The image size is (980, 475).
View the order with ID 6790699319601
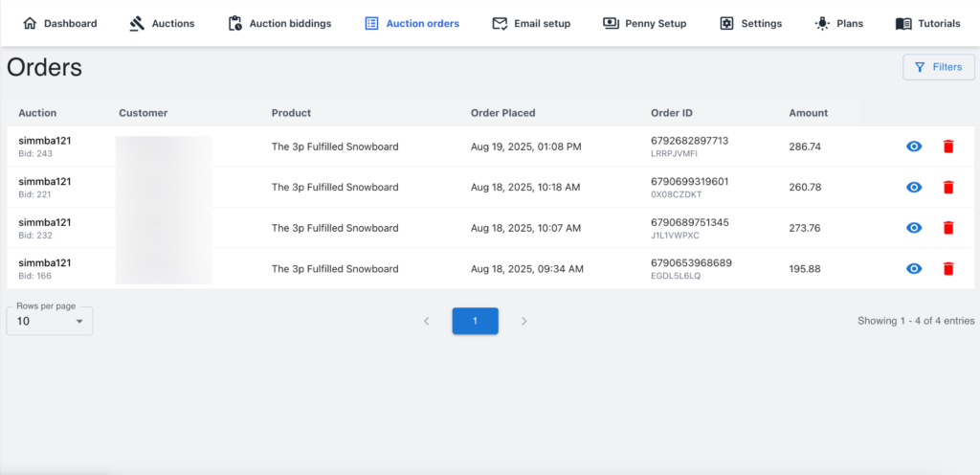click(x=914, y=188)
